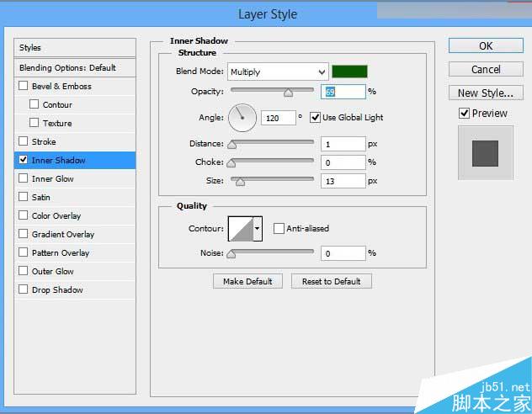Select the Bevel & Emboss style row

pos(75,86)
